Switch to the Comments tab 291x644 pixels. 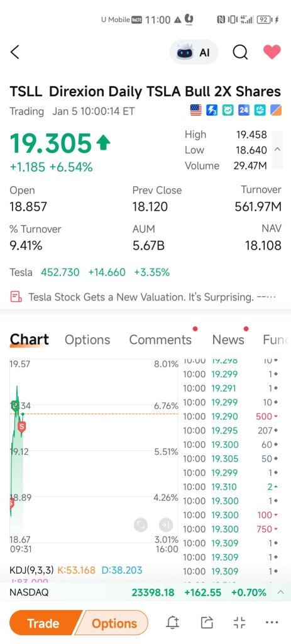pyautogui.click(x=160, y=340)
